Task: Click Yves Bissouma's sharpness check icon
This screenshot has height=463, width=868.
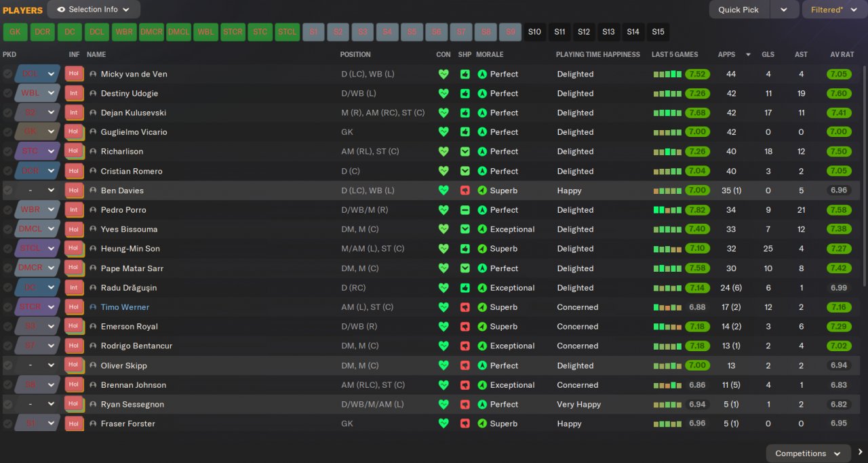Action: 465,229
